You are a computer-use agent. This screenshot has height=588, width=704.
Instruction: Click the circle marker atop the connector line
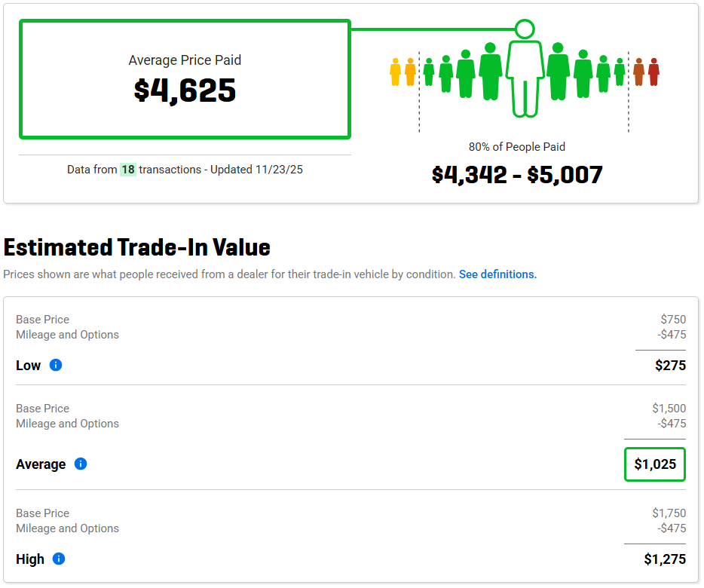(525, 29)
